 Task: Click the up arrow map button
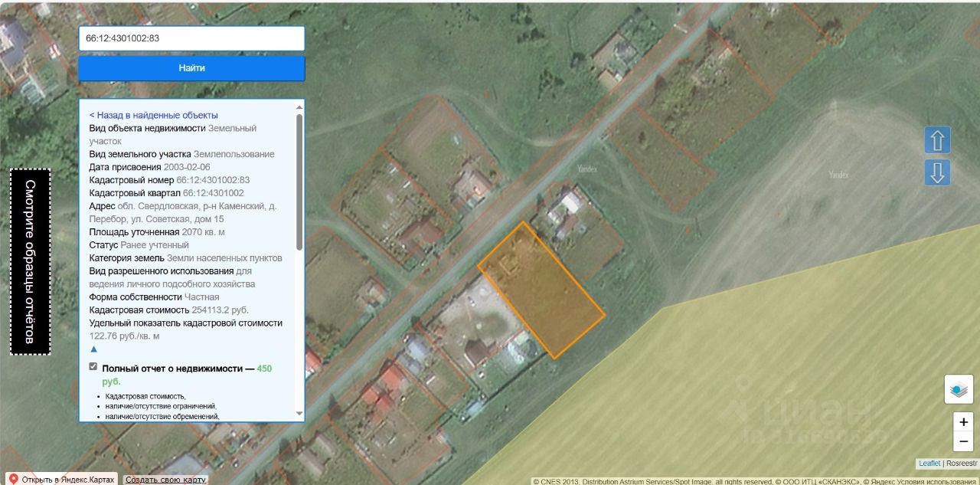937,140
